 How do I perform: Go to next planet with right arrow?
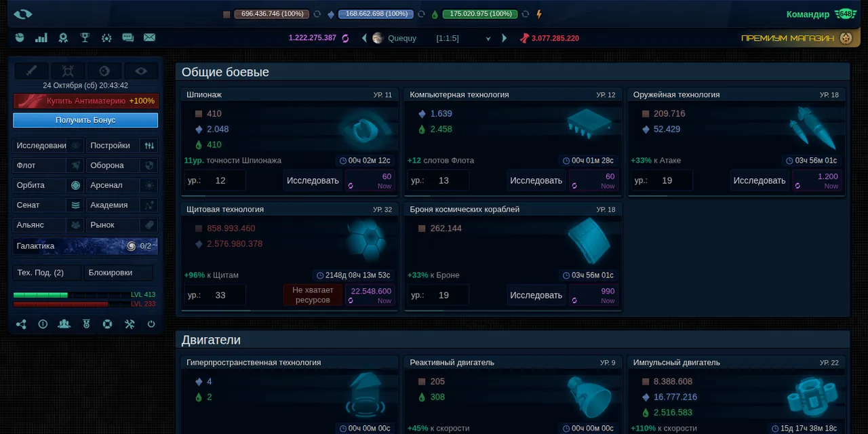pyautogui.click(x=504, y=38)
